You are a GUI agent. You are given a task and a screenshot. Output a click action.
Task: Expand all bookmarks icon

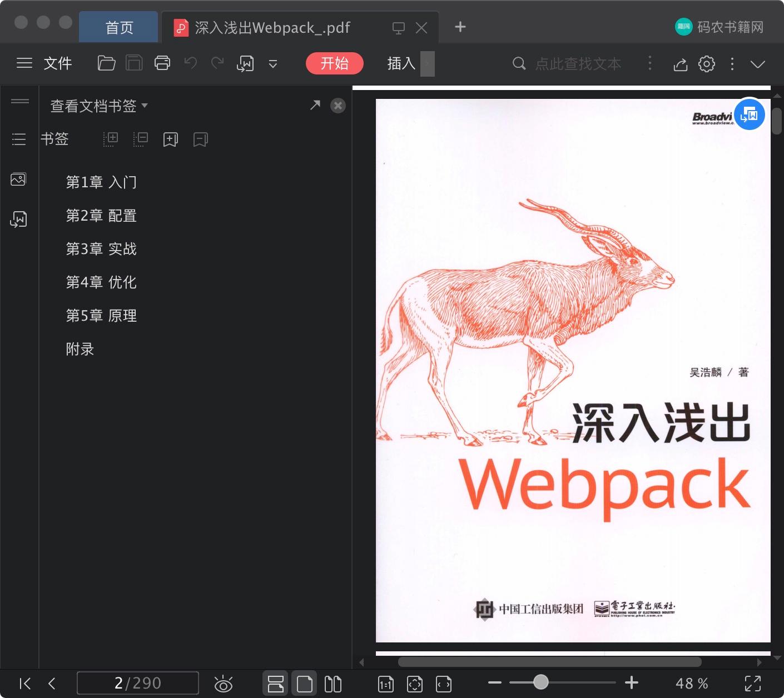[x=111, y=139]
